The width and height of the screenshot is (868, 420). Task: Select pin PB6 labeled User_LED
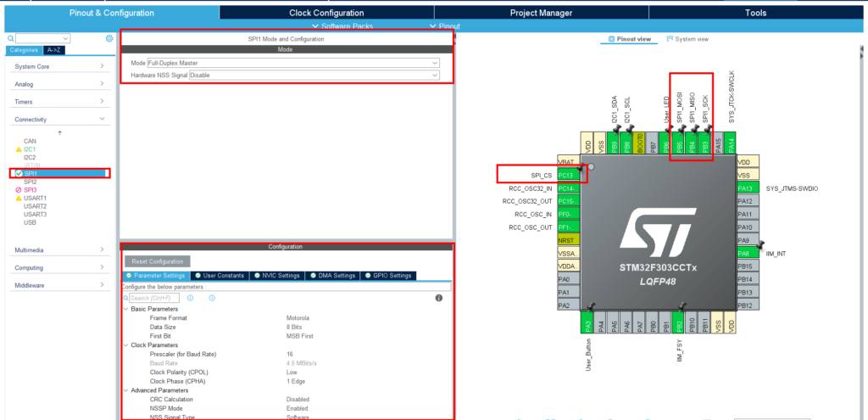[x=666, y=143]
